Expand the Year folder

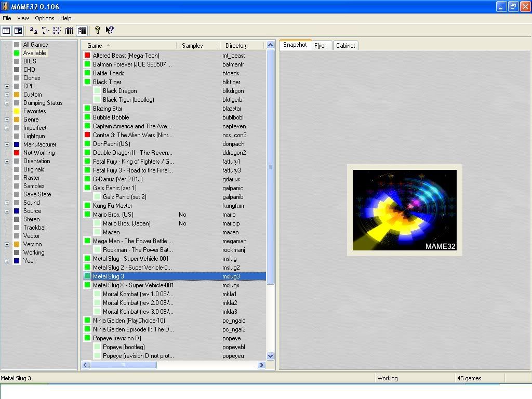point(7,261)
